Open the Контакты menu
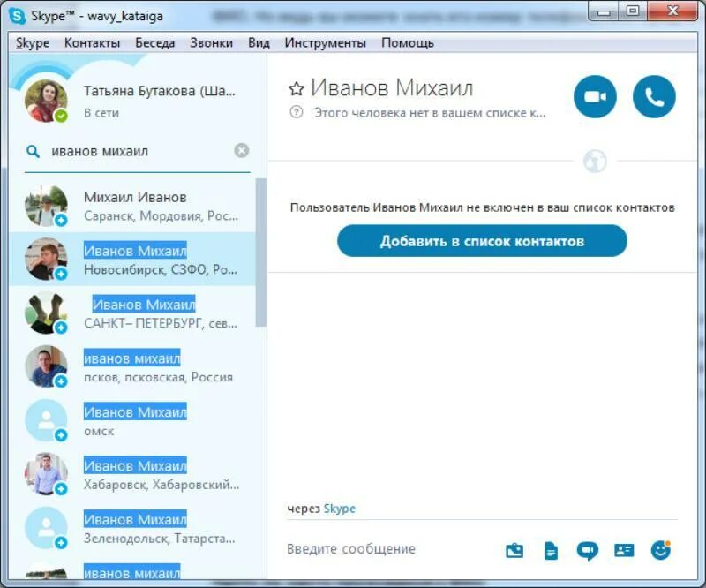706x588 pixels. (93, 43)
